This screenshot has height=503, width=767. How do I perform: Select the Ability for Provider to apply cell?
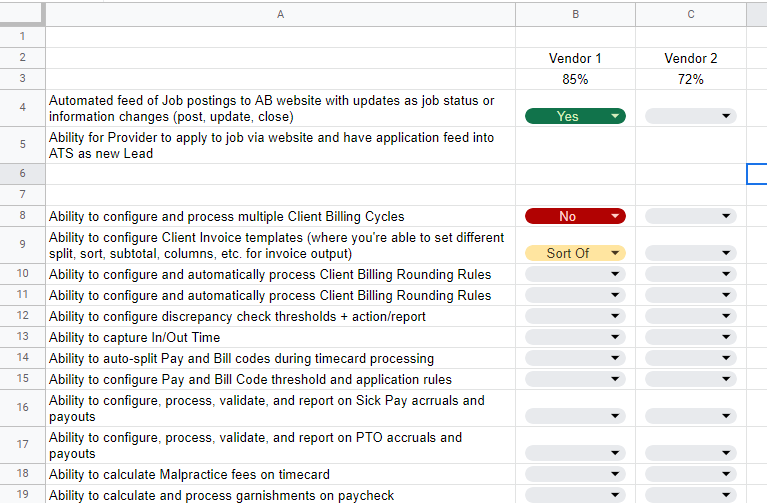pos(280,145)
